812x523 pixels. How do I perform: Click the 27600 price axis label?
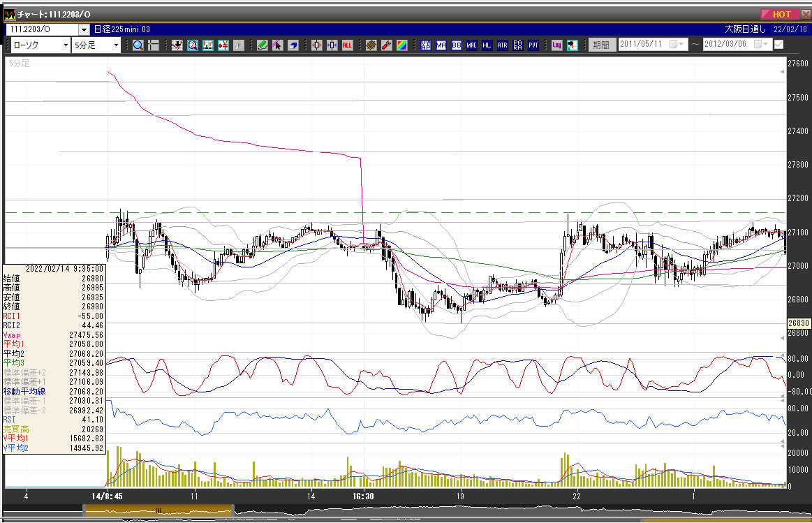click(798, 63)
